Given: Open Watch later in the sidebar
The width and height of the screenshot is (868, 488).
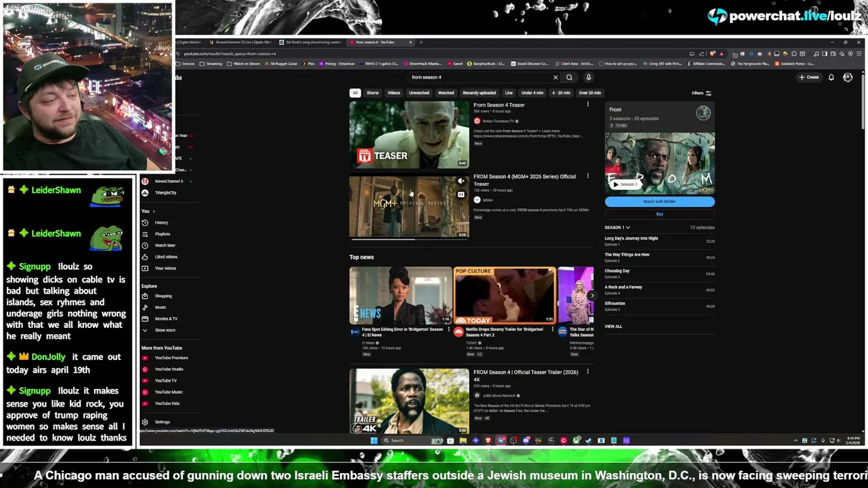Looking at the screenshot, I should click(x=165, y=245).
